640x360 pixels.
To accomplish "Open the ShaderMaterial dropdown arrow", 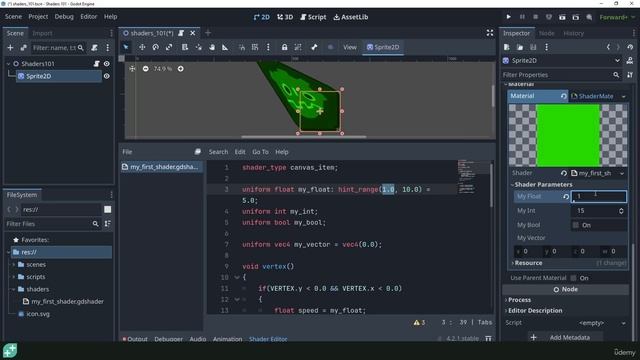I will (x=624, y=96).
